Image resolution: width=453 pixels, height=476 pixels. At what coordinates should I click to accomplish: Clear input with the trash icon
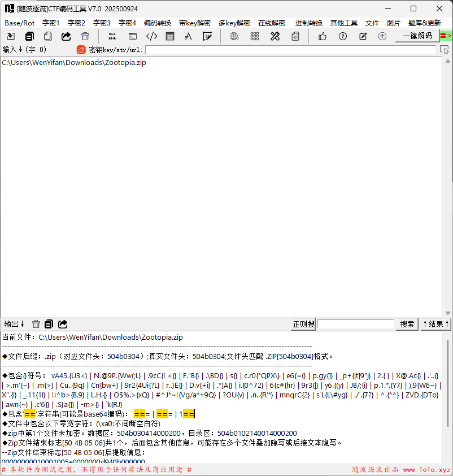[85, 36]
